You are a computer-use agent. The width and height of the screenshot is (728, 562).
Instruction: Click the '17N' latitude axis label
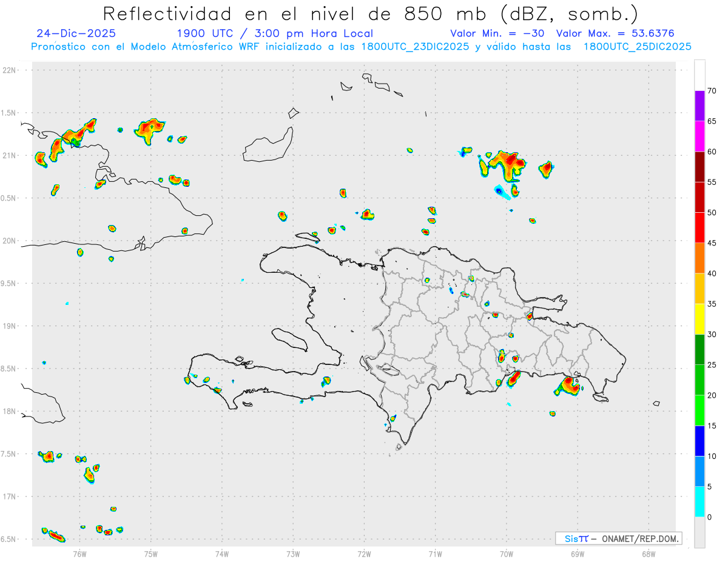click(9, 497)
